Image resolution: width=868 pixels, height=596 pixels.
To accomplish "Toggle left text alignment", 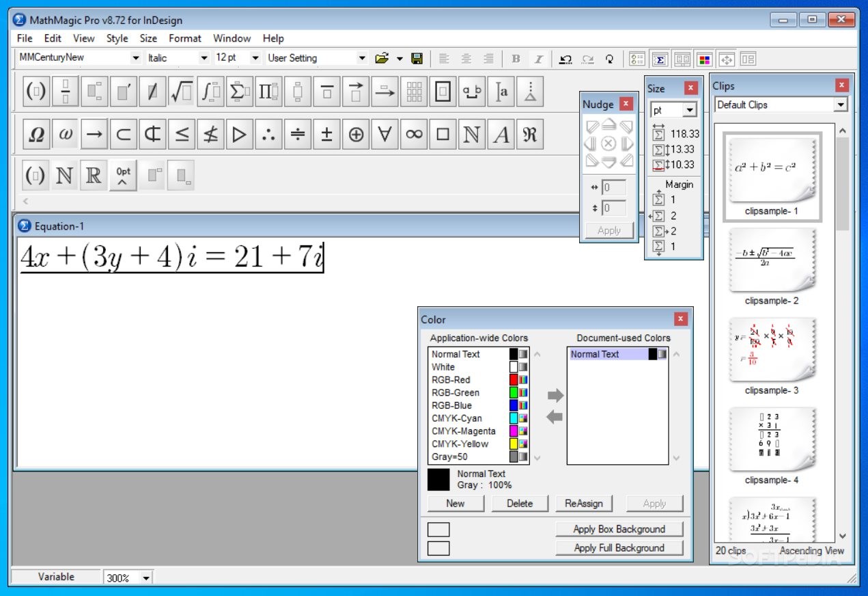I will 444,59.
